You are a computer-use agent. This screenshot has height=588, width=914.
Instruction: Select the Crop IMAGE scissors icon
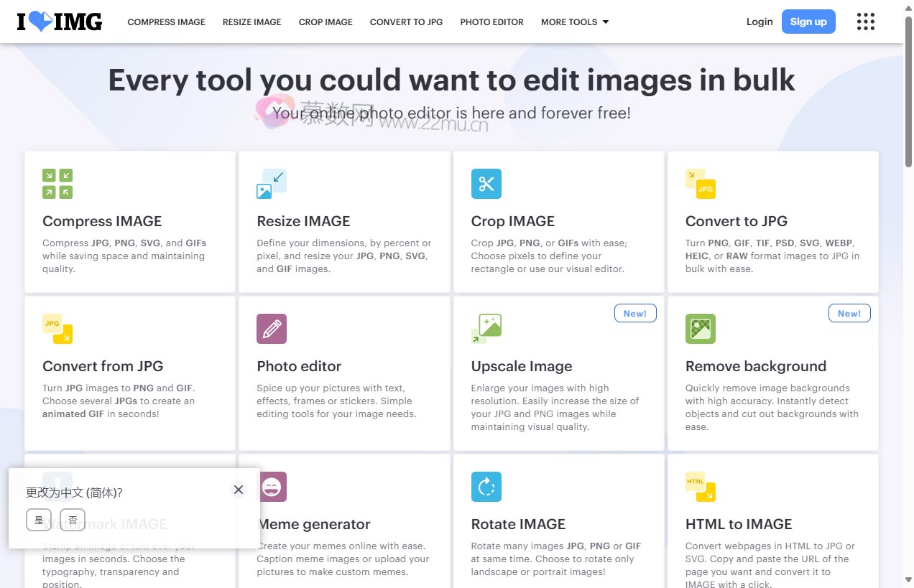tap(486, 184)
